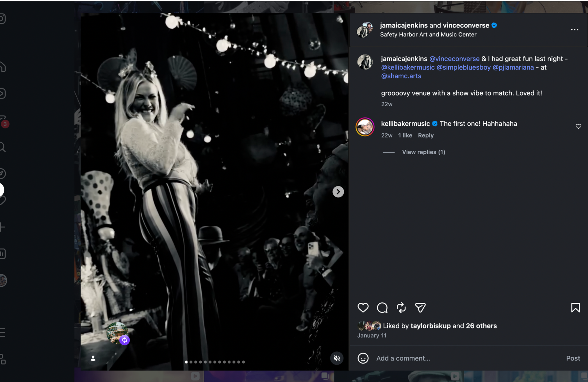Open the Search icon in sidebar
The width and height of the screenshot is (588, 382).
click(x=2, y=147)
